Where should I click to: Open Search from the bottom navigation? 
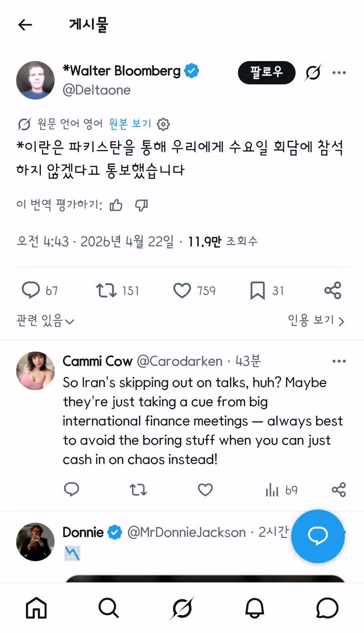coord(108,608)
